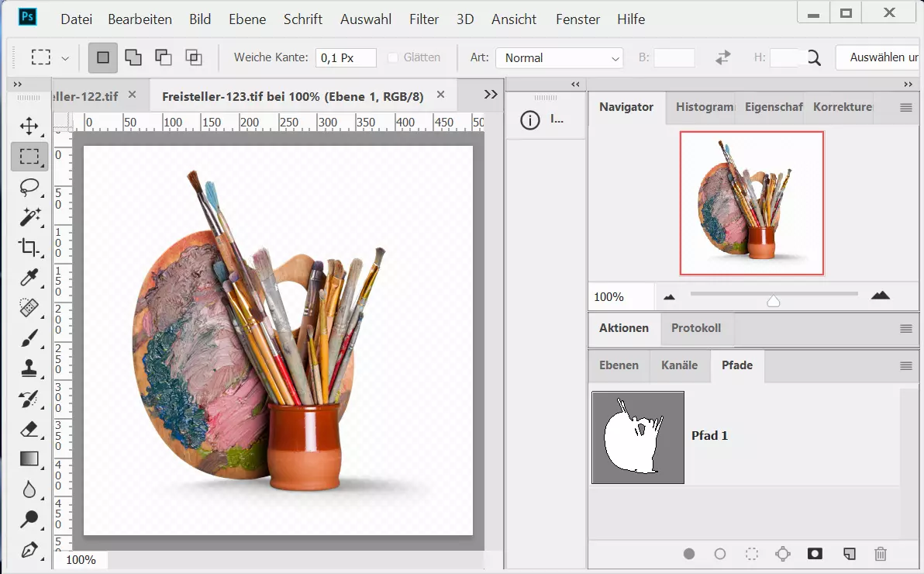
Task: Switch to the Ebenen tab
Action: (x=619, y=365)
